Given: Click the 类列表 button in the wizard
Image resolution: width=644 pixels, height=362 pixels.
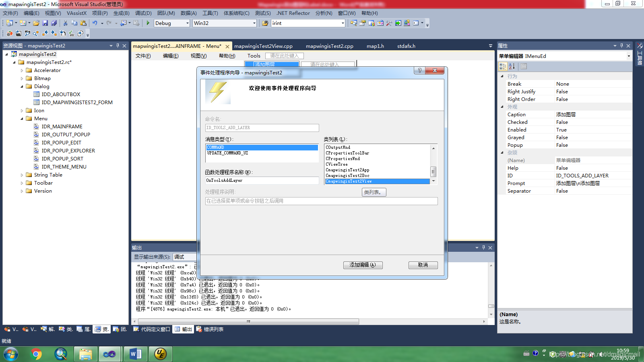Looking at the screenshot, I should click(x=374, y=192).
